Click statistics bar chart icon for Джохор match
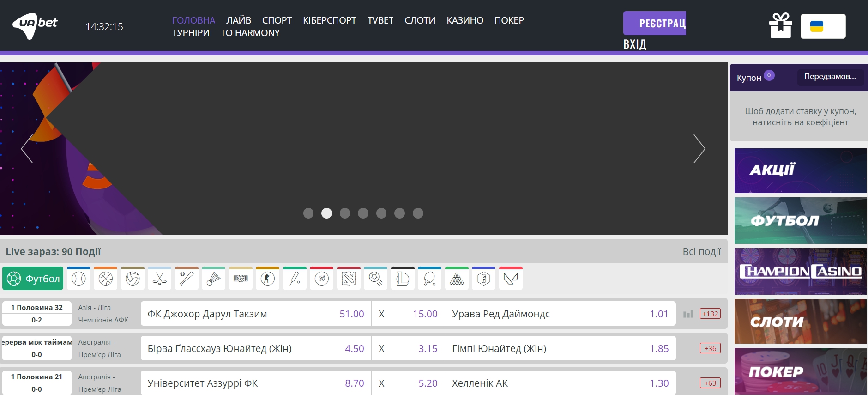This screenshot has width=868, height=395. click(688, 314)
